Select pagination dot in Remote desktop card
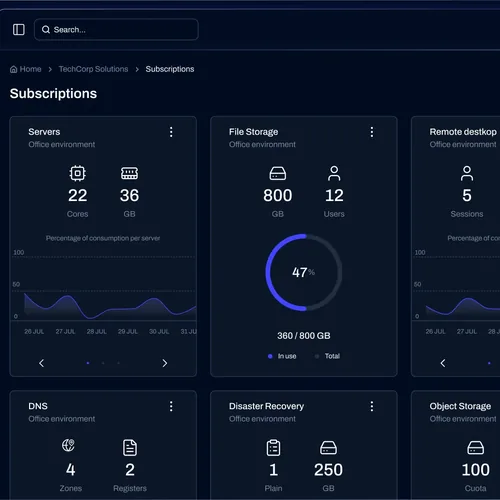The height and width of the screenshot is (500, 500). pos(489,363)
